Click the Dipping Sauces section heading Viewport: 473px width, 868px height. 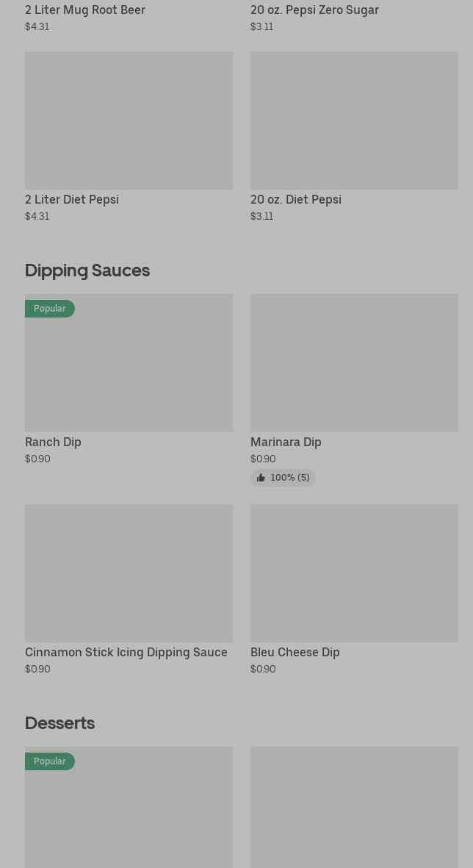point(87,270)
